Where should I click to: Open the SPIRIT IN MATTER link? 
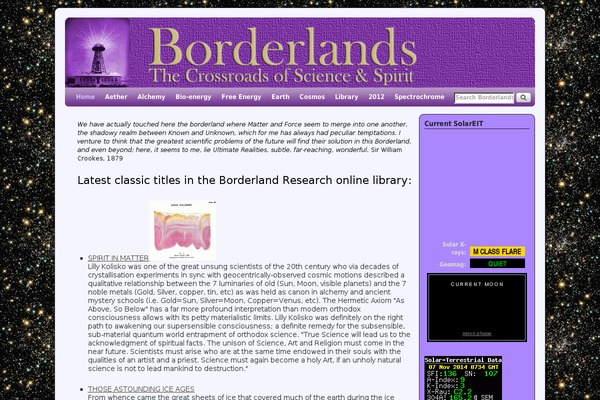[x=118, y=258]
